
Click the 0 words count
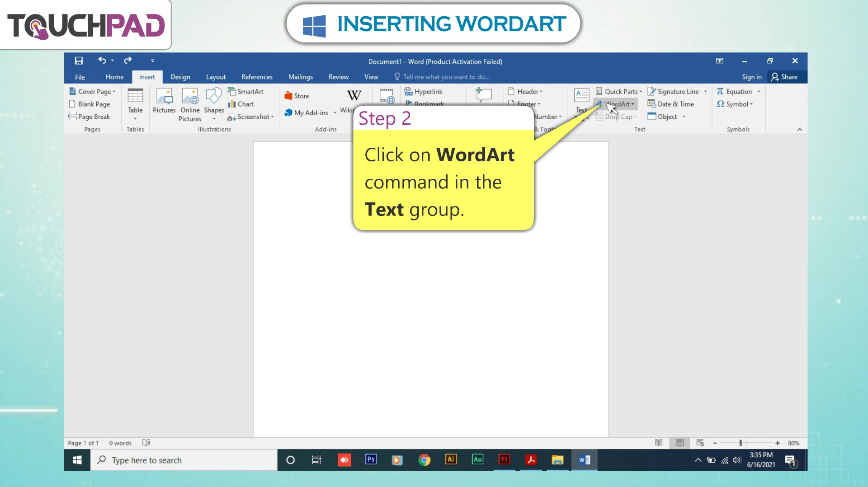pyautogui.click(x=120, y=443)
